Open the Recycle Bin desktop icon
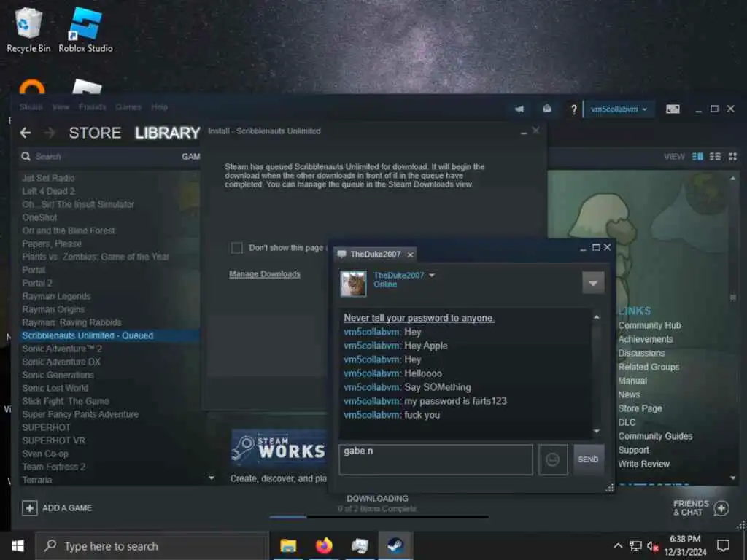 pyautogui.click(x=28, y=29)
